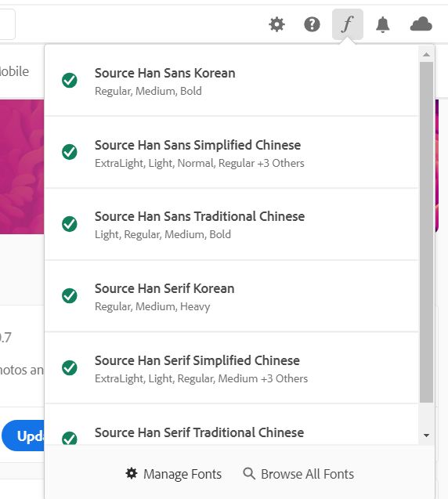Toggle Source Han Sans Simplified Chinese checkmark
Screen dimensions: 448x499
click(x=70, y=152)
